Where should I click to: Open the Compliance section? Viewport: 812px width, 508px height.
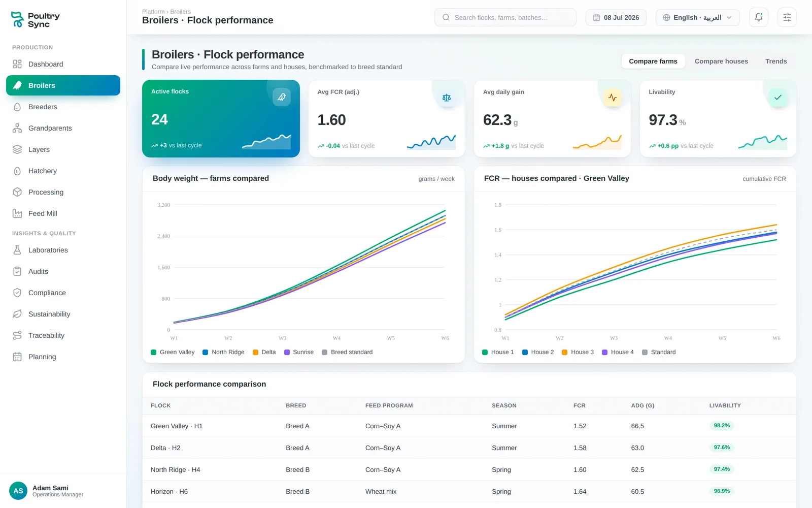(63, 293)
